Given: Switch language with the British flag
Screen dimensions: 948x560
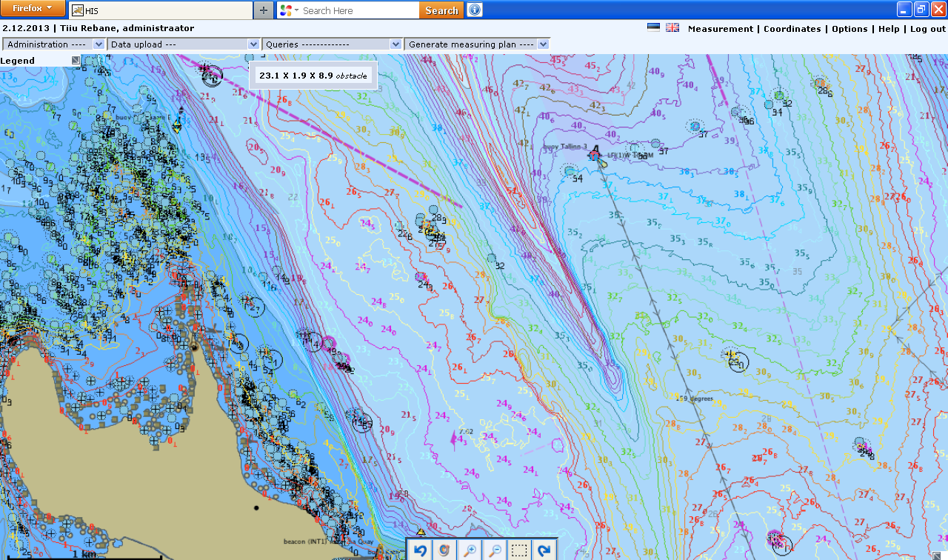Looking at the screenshot, I should (x=672, y=27).
